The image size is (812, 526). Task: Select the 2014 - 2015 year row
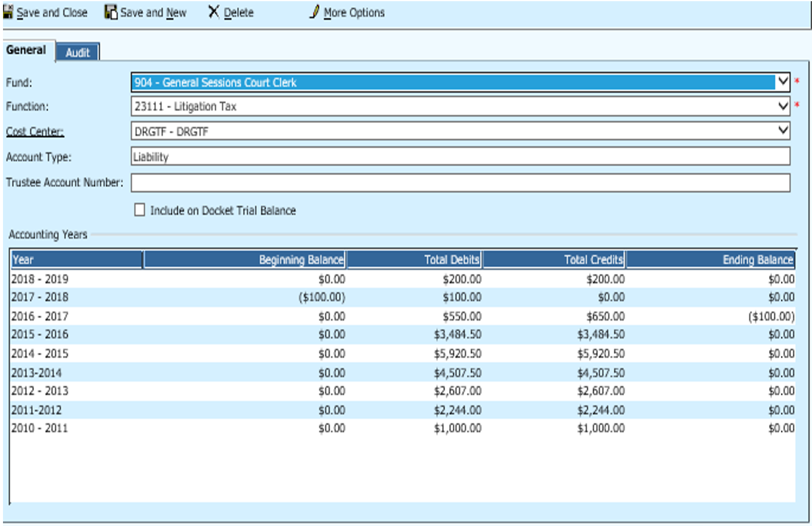[403, 353]
